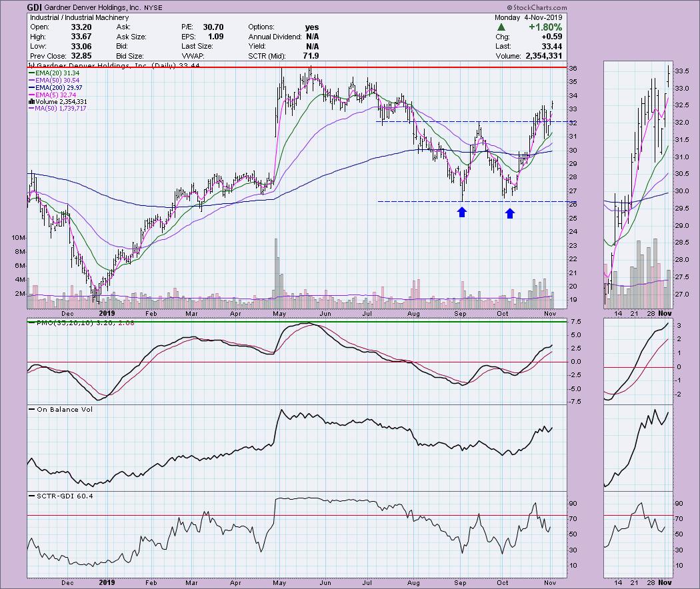Click the Bid Size label
Viewport: 700px width, 589px height.
[130, 56]
